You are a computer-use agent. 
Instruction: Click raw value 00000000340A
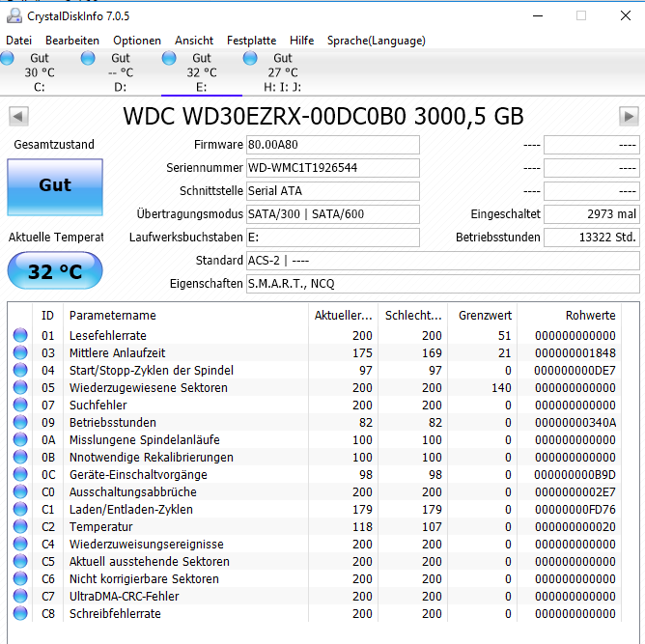[x=575, y=422]
